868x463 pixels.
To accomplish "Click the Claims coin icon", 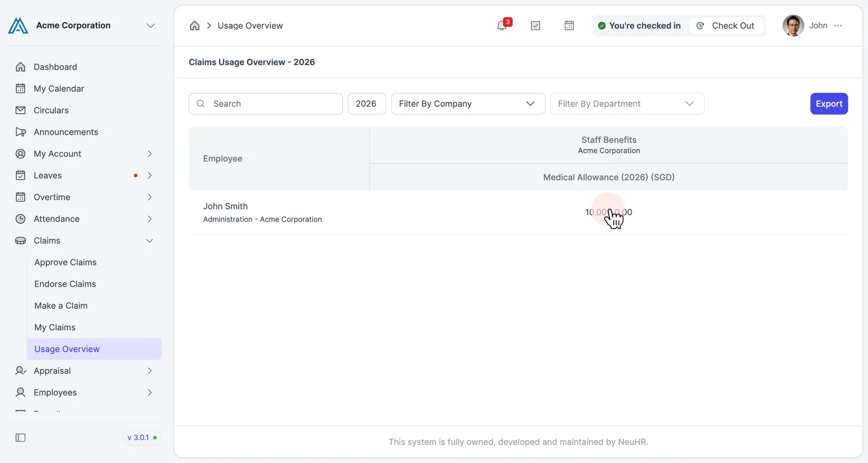I will [x=20, y=241].
